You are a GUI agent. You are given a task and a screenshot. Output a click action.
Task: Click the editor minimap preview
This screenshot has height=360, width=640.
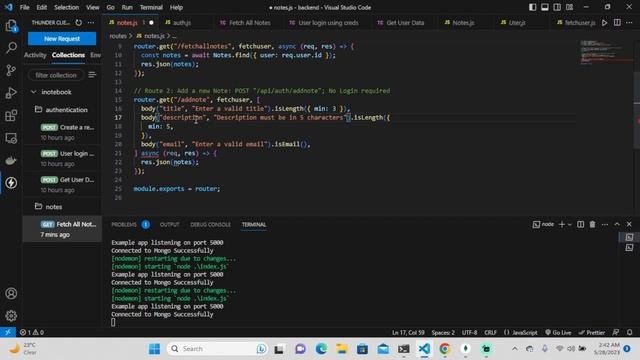pyautogui.click(x=606, y=52)
